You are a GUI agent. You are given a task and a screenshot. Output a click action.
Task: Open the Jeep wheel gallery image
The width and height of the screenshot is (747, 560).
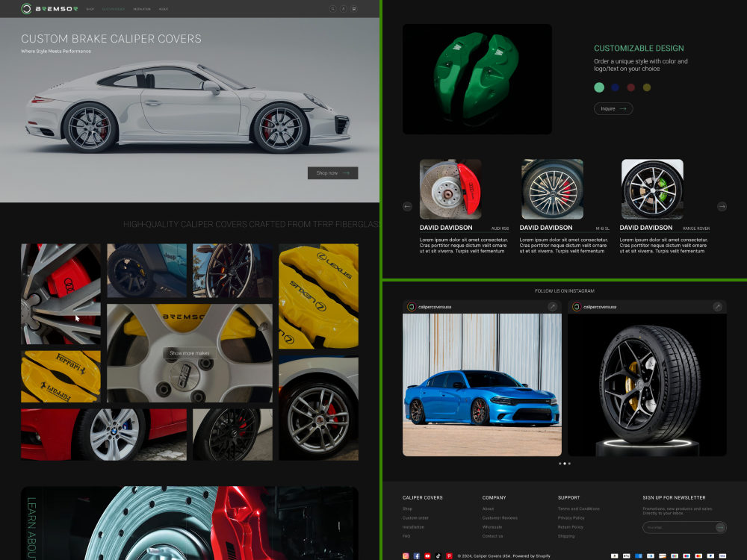[x=146, y=270]
